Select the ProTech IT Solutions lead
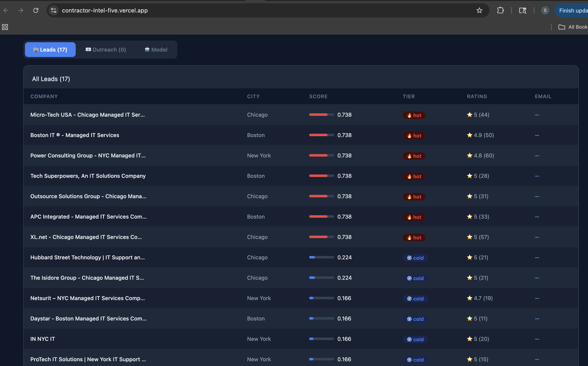 point(88,360)
